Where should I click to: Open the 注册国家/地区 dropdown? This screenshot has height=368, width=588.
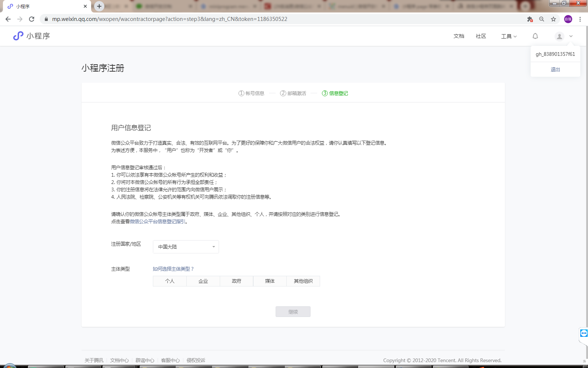(x=186, y=247)
